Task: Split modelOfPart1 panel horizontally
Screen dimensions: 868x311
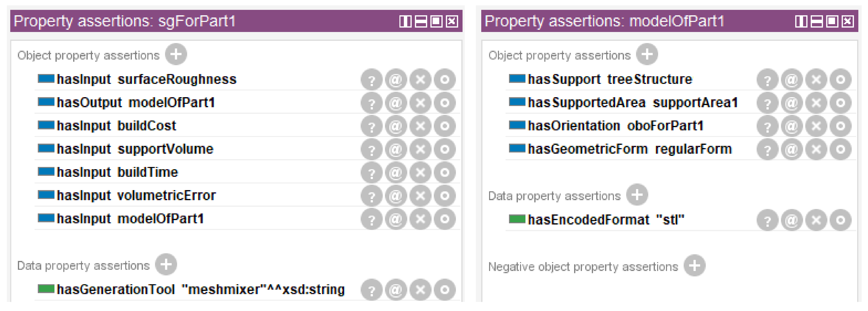Action: 816,22
